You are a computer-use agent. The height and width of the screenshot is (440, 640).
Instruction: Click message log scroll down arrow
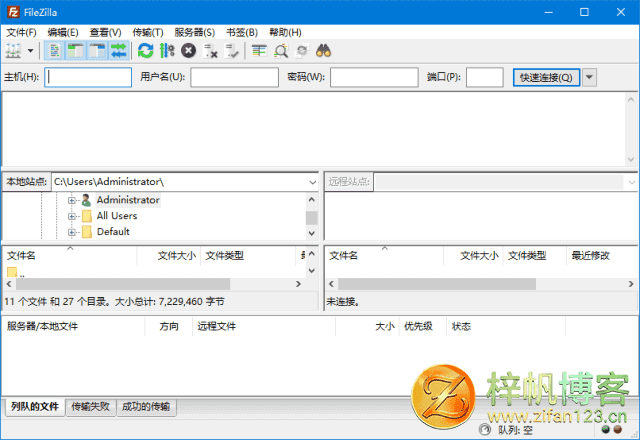[631, 160]
